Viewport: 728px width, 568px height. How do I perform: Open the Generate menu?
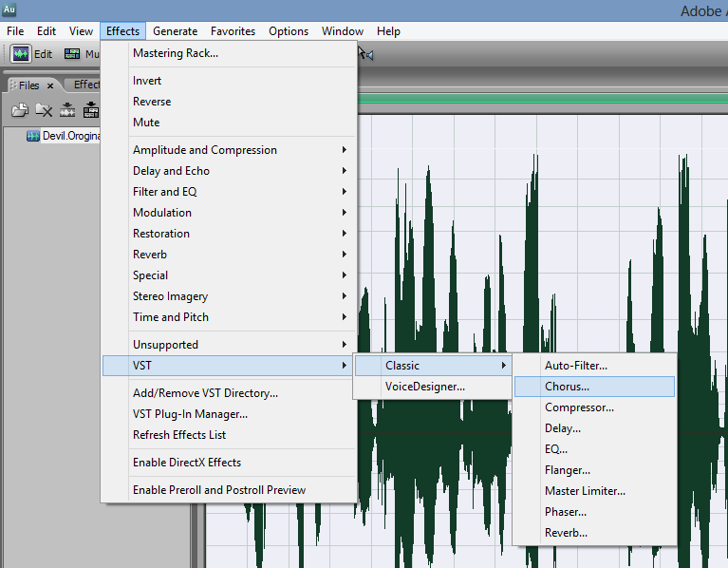pyautogui.click(x=175, y=31)
